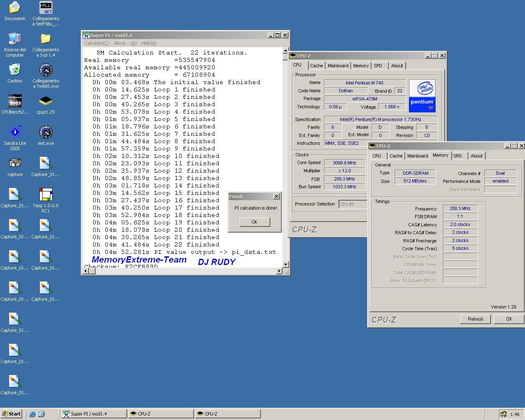This screenshot has height=420, width=525.
Task: Open the About menu in Super PI
Action: (125, 43)
